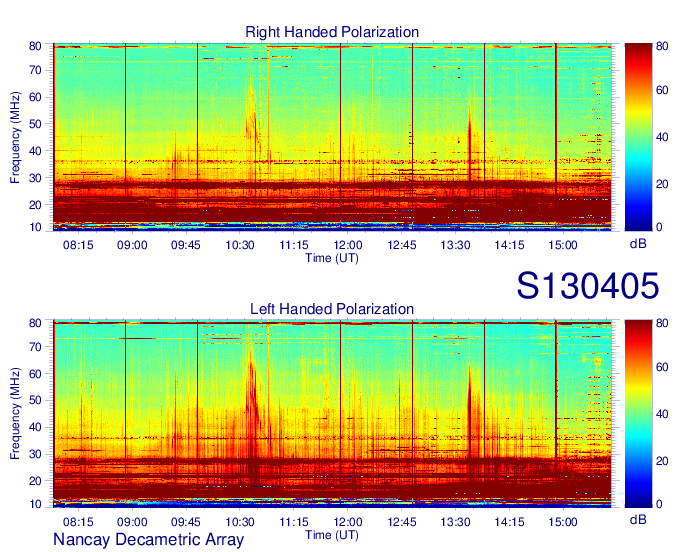Click the 80 MHz frequency tick of Left Handed plot
Image resolution: width=680 pixels, height=552 pixels.
point(35,323)
